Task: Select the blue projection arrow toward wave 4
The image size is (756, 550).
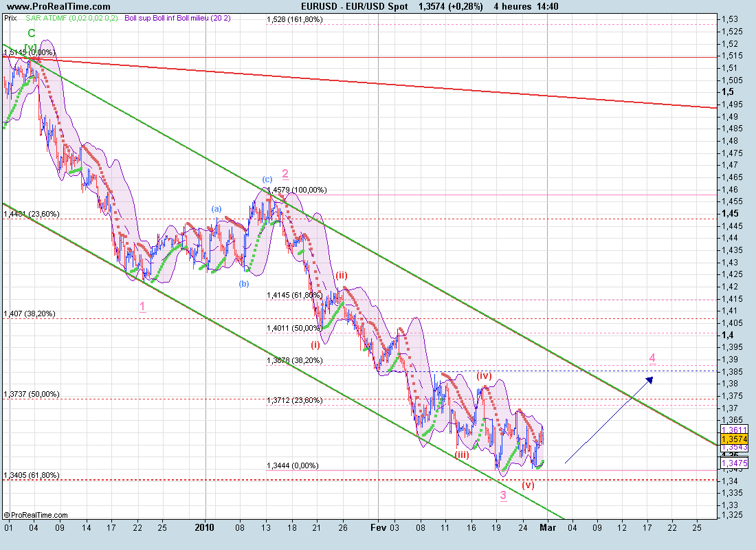Action: 609,420
